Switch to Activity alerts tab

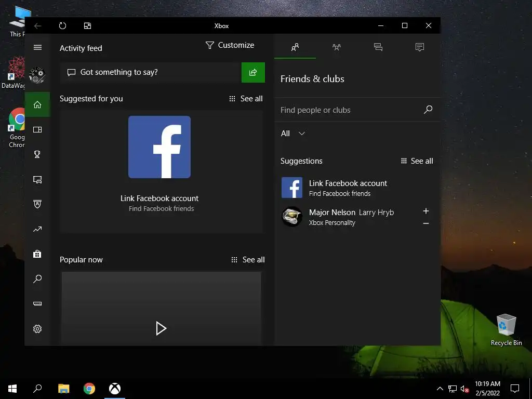(x=420, y=47)
